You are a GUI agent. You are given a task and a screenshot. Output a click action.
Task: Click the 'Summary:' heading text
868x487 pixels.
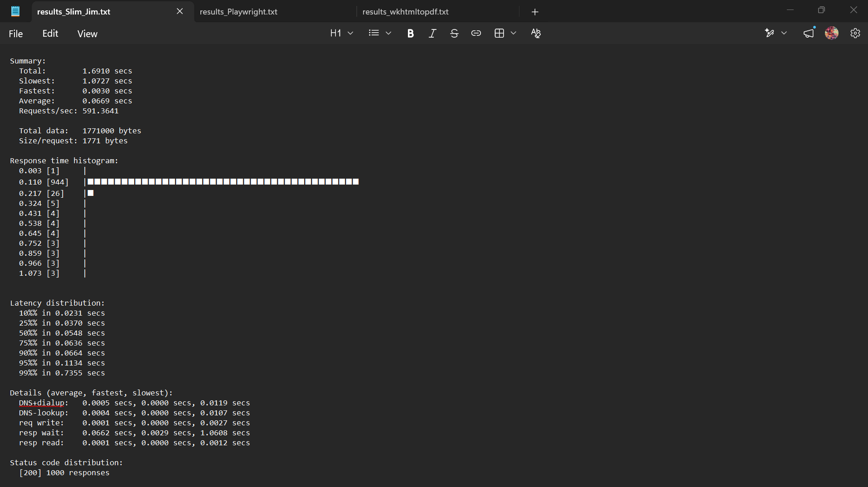[28, 61]
